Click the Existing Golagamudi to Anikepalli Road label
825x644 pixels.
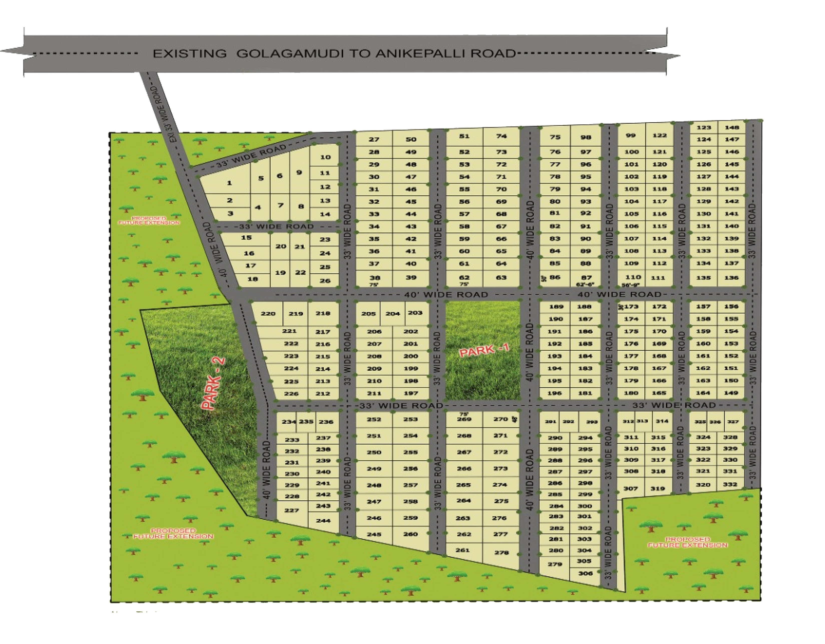[x=334, y=53]
